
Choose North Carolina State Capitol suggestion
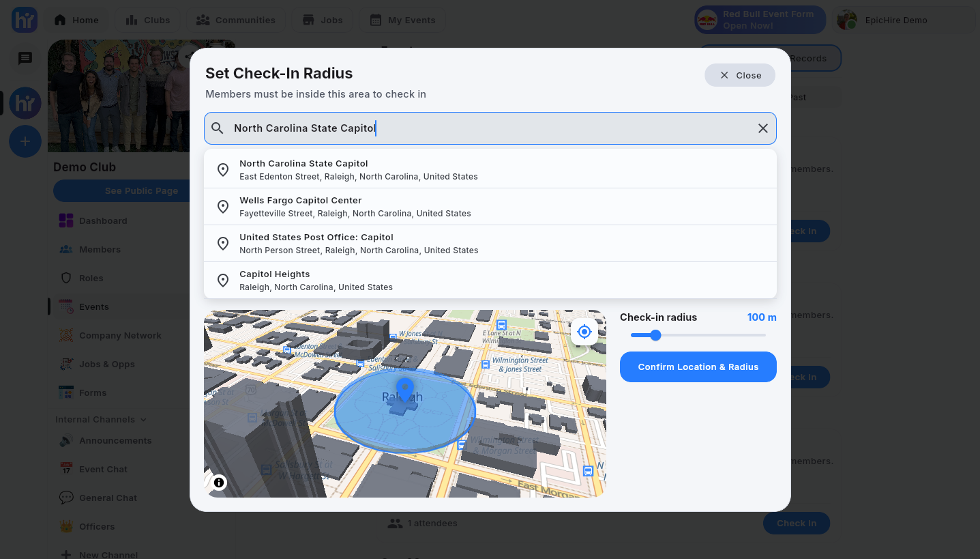(x=490, y=170)
